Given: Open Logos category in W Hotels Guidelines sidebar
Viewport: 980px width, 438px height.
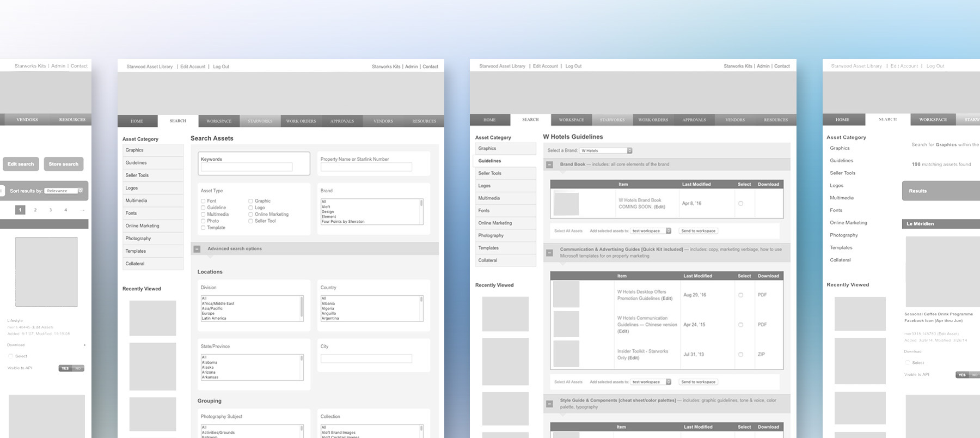Looking at the screenshot, I should pos(506,186).
